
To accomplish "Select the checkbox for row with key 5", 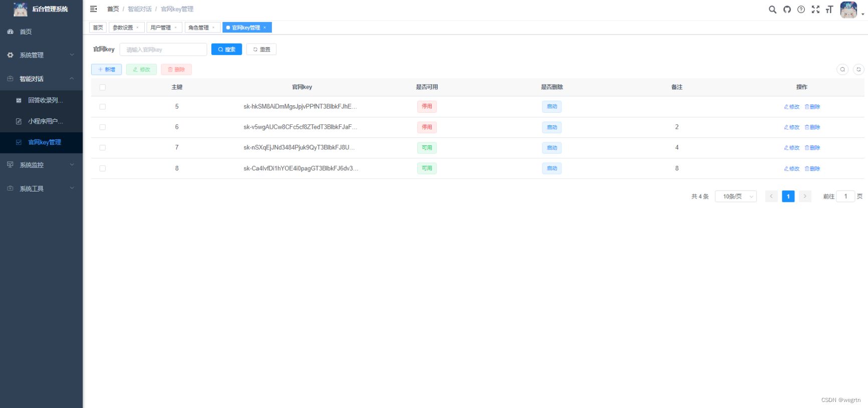I will tap(103, 107).
